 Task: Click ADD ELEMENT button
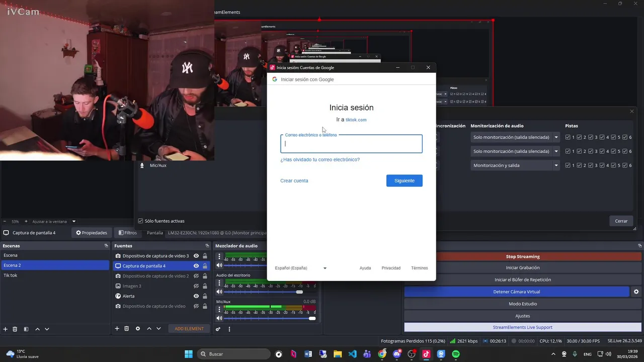click(189, 329)
